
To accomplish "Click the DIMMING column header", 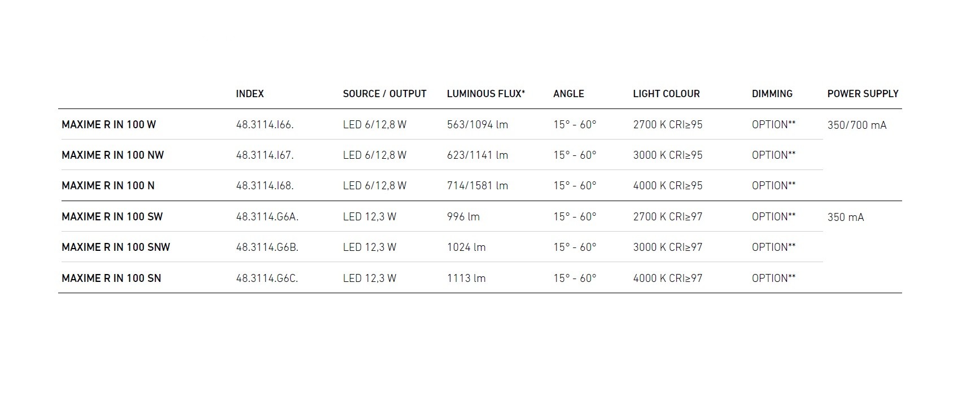I will (x=772, y=94).
